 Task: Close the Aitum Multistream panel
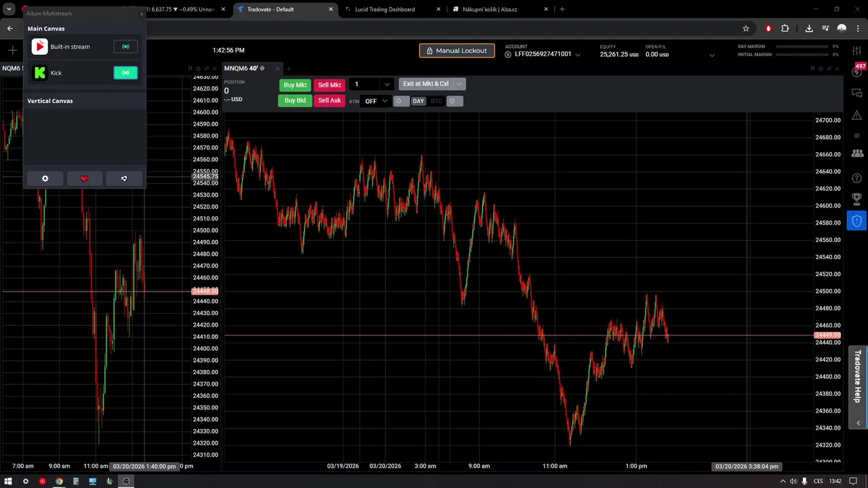tap(142, 14)
